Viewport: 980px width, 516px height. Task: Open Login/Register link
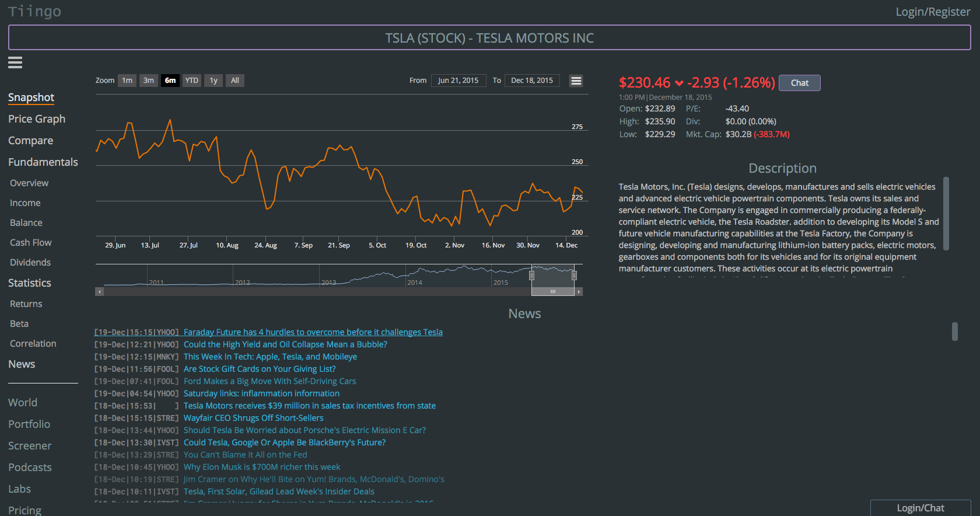pos(933,12)
